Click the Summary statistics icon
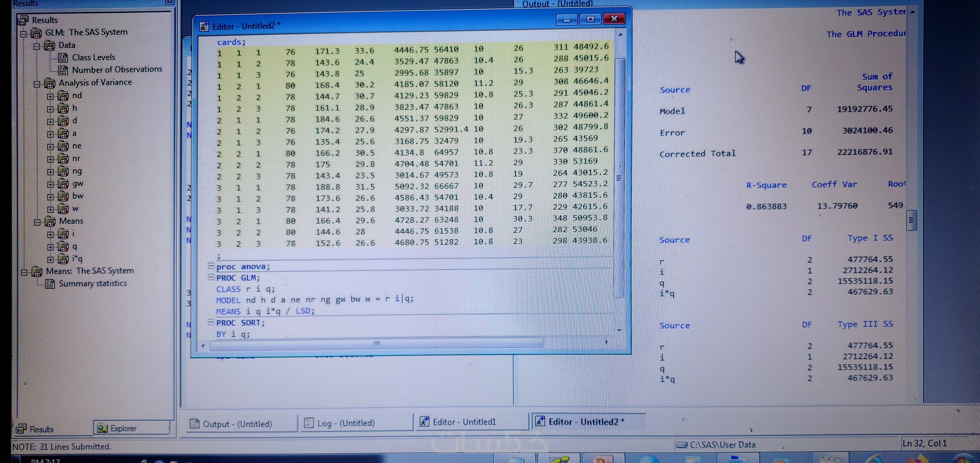The image size is (980, 463). pyautogui.click(x=50, y=284)
